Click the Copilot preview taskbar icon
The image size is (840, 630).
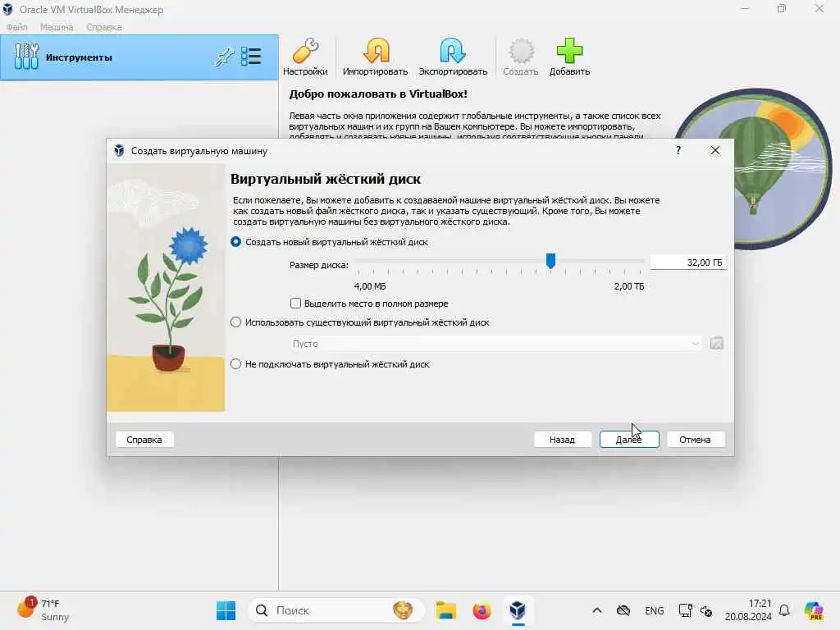click(x=813, y=610)
